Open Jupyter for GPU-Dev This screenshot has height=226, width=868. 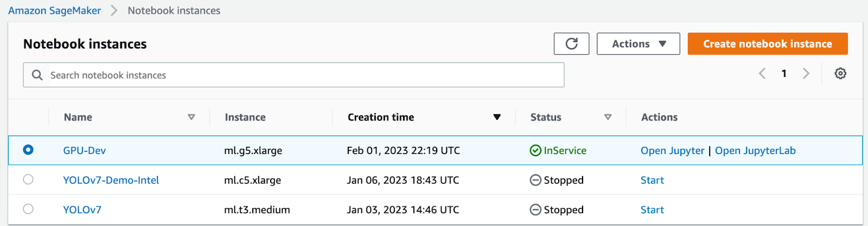[672, 151]
